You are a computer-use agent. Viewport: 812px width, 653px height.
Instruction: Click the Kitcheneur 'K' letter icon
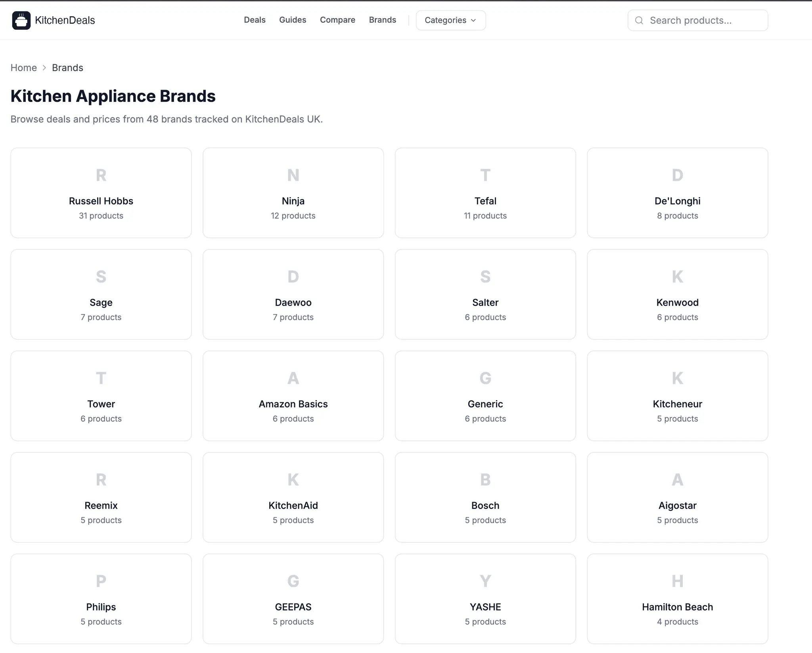coord(678,378)
